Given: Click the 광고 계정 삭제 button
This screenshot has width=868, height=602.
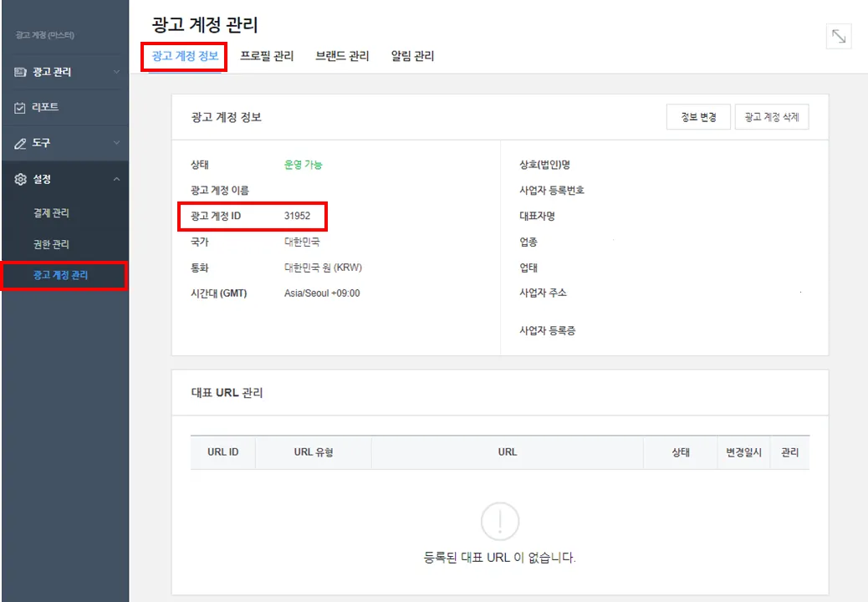Looking at the screenshot, I should (772, 118).
